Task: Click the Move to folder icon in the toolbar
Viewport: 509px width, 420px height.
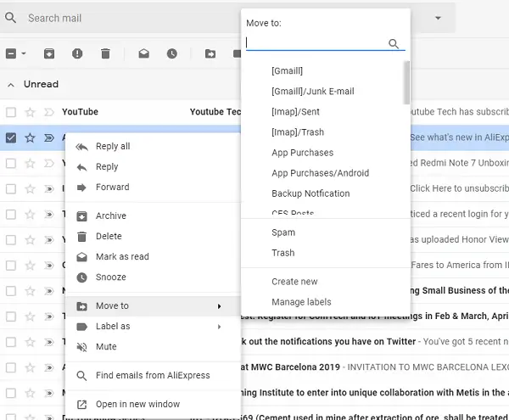Action: (x=210, y=53)
